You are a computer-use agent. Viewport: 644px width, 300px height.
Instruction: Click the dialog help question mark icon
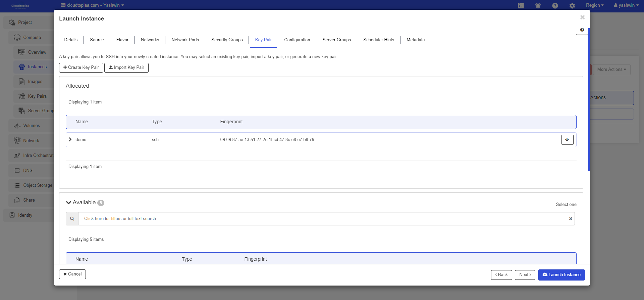point(582,30)
